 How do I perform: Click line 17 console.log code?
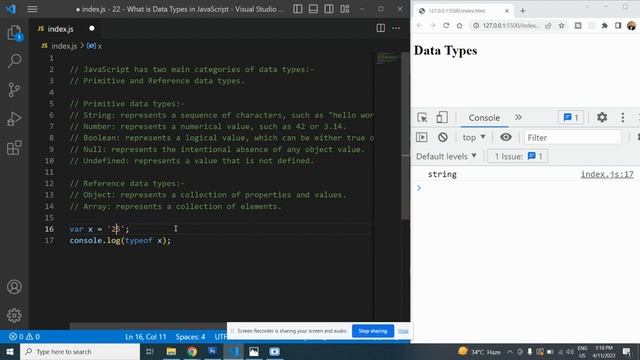click(x=120, y=240)
